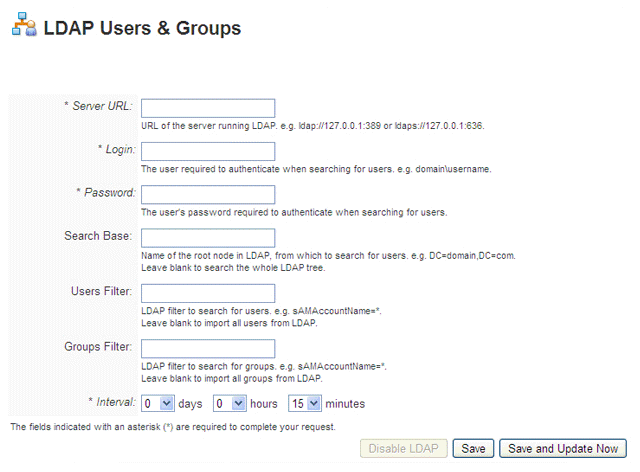Focus the Users Filter input box

[208, 294]
